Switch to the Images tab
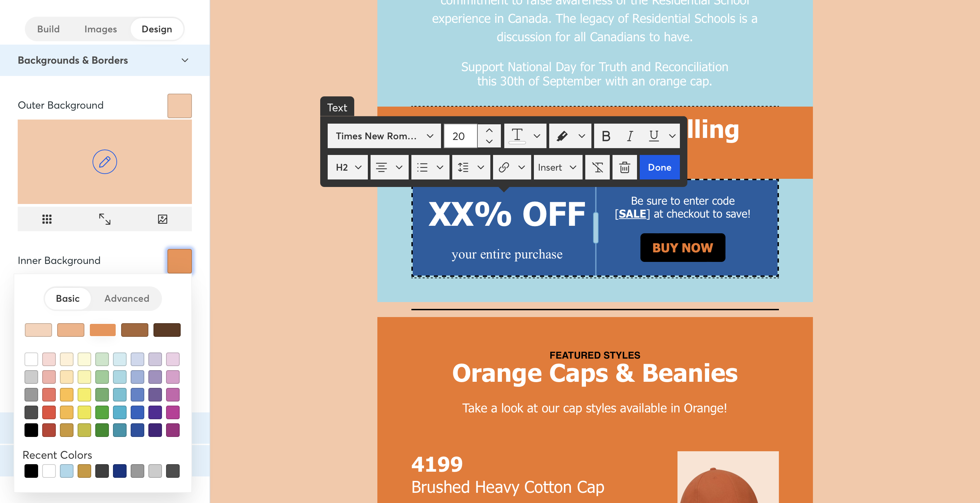The width and height of the screenshot is (980, 503). click(x=101, y=29)
